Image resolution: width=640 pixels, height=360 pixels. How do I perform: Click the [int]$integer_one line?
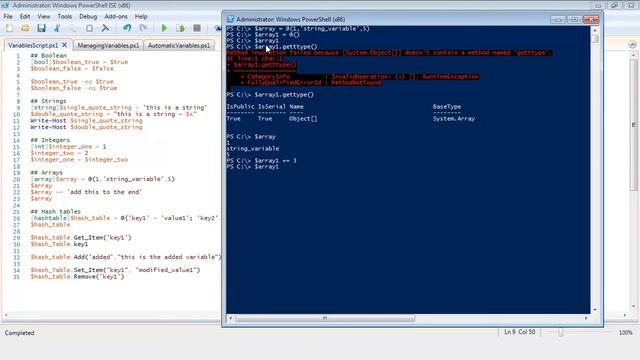(68, 147)
